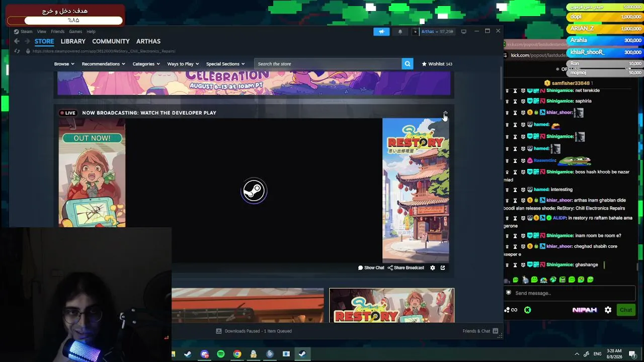This screenshot has width=644, height=362.
Task: Click the store search field
Action: (x=328, y=64)
